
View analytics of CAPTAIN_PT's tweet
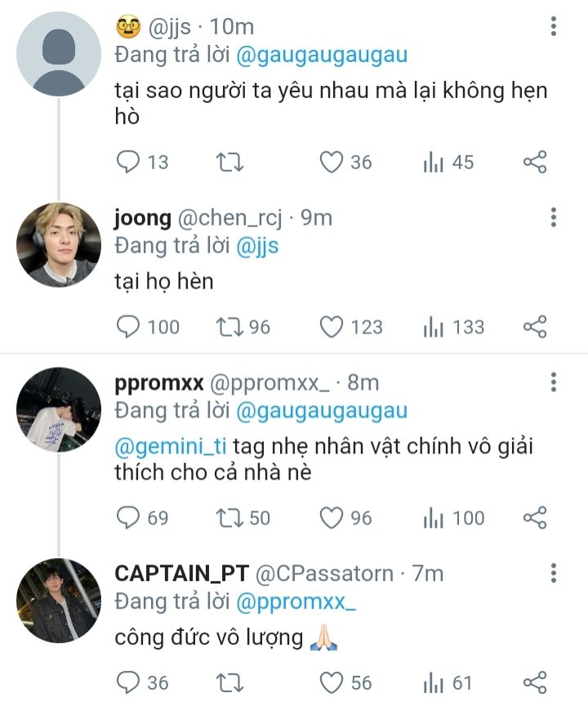(x=433, y=683)
